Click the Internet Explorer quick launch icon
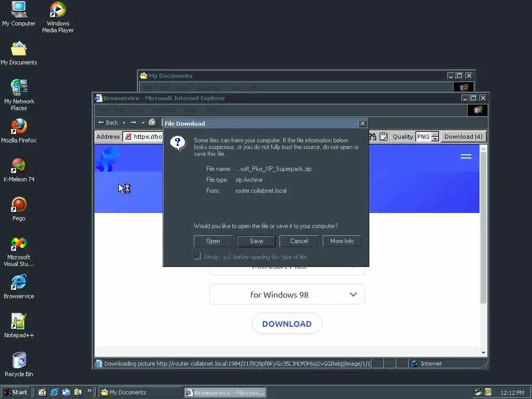Image resolution: width=532 pixels, height=399 pixels. 54,392
